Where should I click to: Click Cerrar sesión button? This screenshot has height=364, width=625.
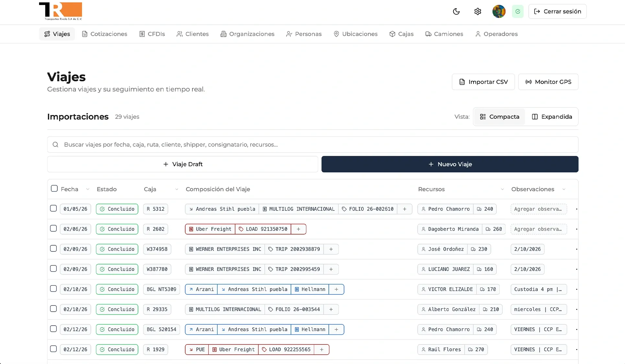(x=557, y=11)
